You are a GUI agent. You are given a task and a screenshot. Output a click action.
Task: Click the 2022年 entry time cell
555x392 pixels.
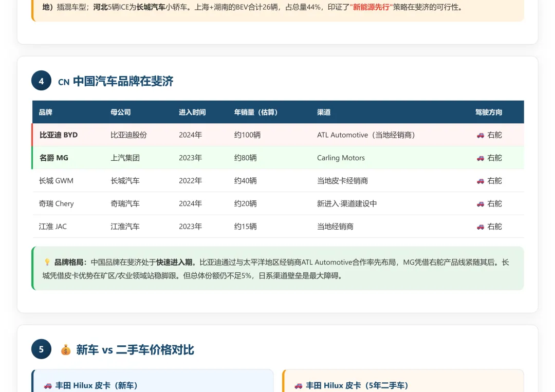click(x=191, y=181)
